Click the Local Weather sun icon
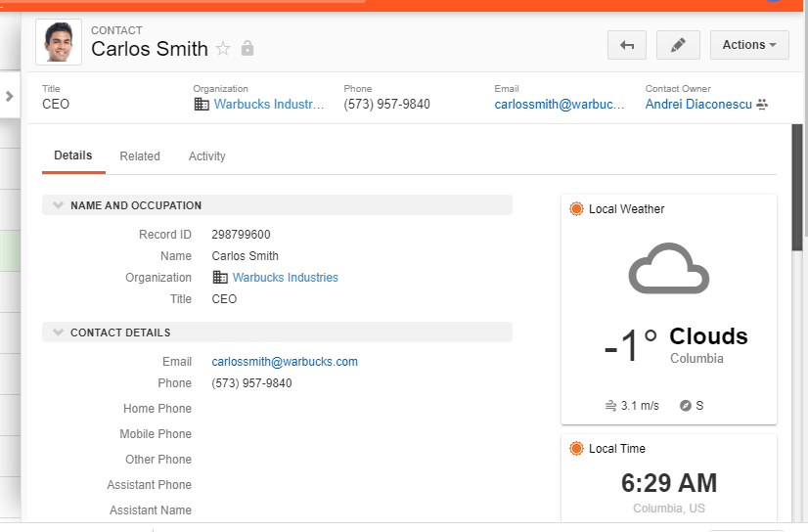The width and height of the screenshot is (808, 532). 576,208
